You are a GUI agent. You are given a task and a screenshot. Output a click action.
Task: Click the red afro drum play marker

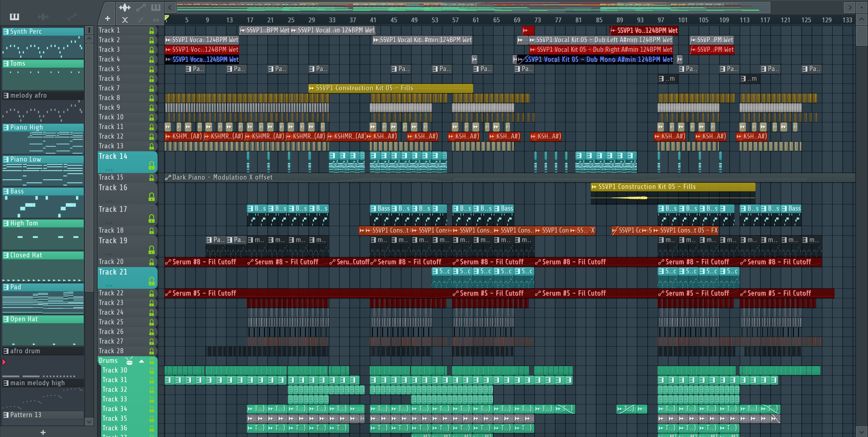(x=4, y=362)
